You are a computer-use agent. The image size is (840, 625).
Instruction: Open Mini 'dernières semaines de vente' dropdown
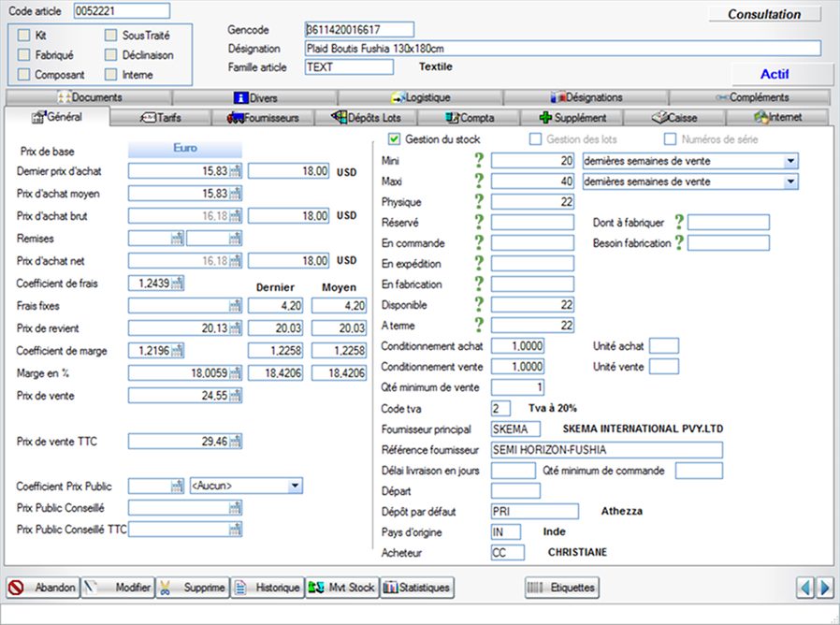[790, 161]
